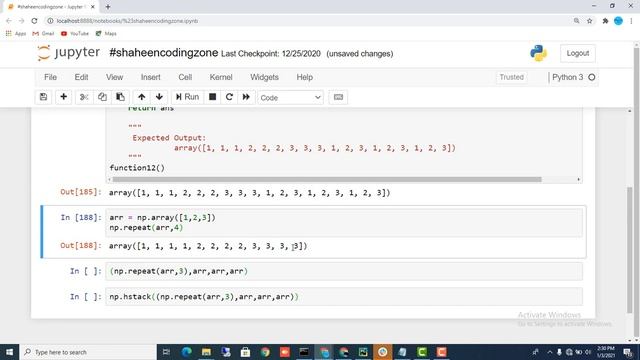The width and height of the screenshot is (640, 360).
Task: Restart the kernel icon
Action: tap(229, 97)
